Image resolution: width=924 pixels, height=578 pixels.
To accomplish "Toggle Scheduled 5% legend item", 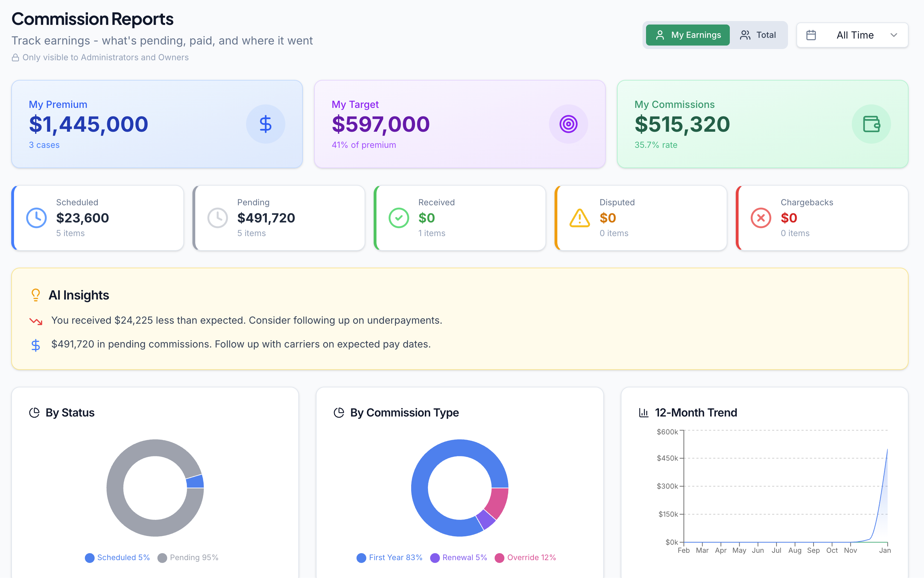I will pos(117,557).
